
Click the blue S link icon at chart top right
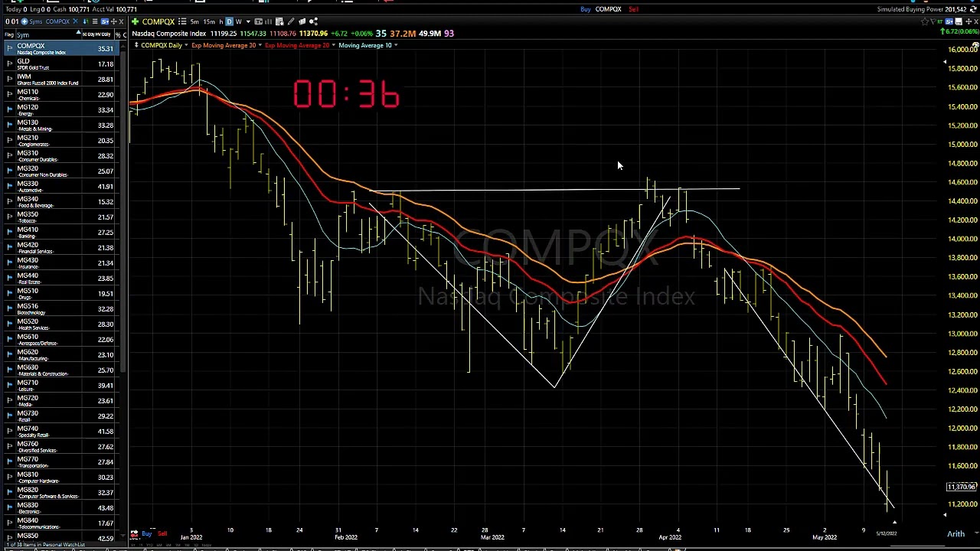(x=949, y=21)
